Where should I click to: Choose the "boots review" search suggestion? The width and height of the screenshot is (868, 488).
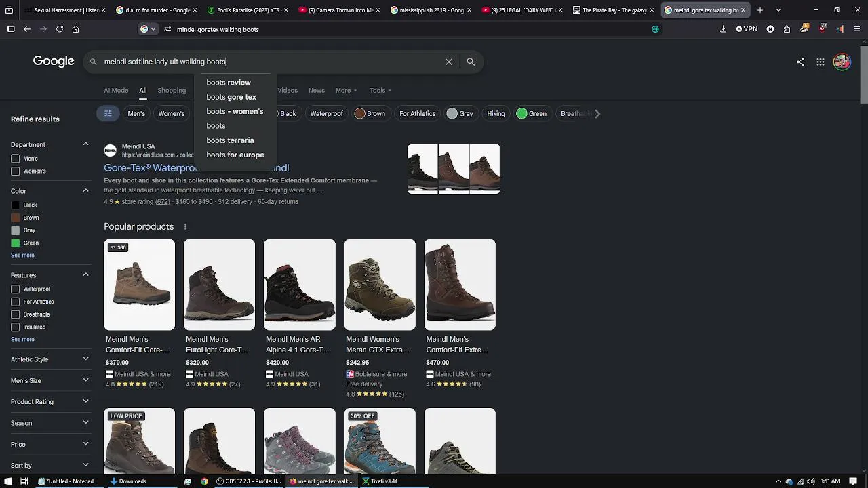[x=229, y=83]
